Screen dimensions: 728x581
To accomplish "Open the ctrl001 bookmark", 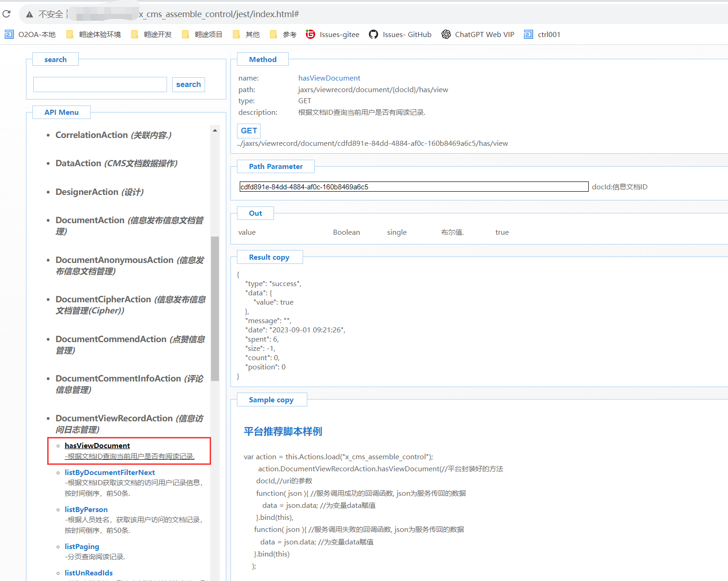I will click(542, 34).
